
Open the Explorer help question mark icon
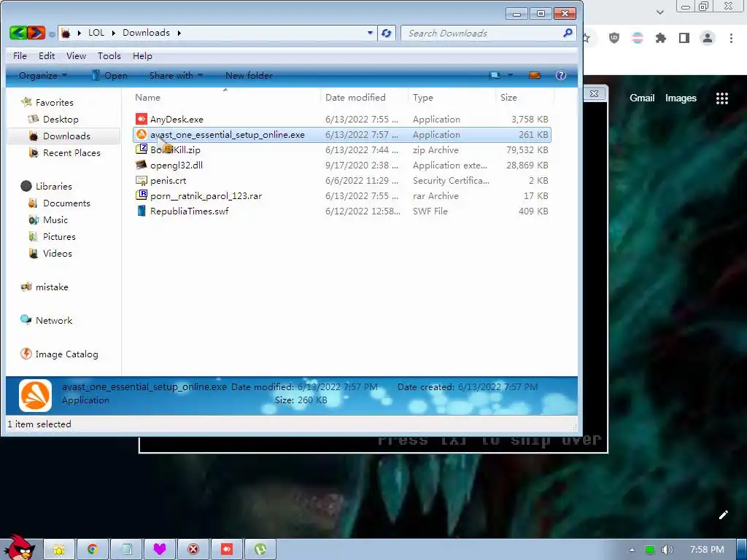click(x=561, y=75)
